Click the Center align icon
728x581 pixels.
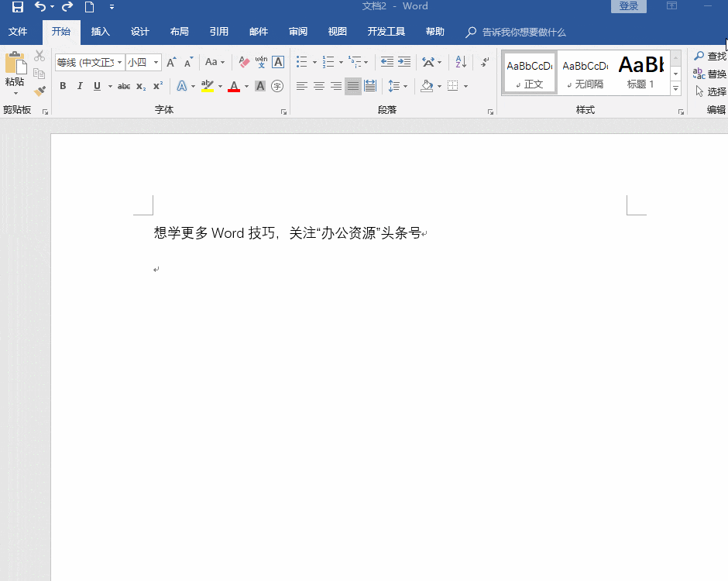319,86
